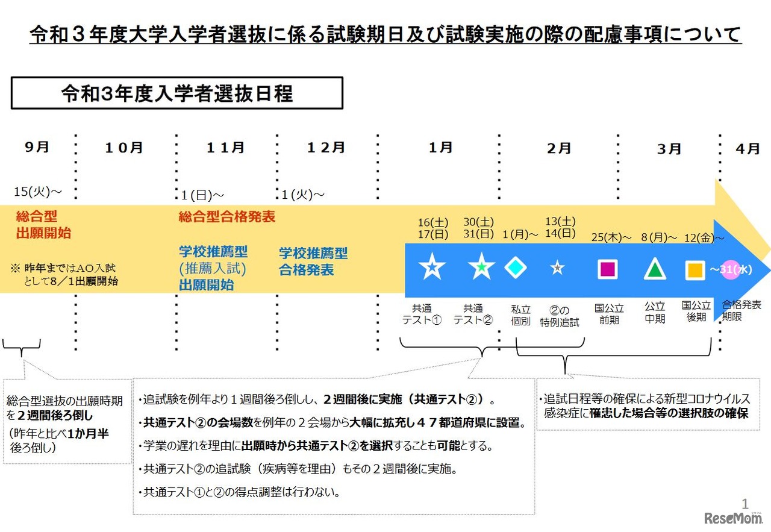
Task: Click the 学校推薦型合格発表 text
Action: point(313,260)
